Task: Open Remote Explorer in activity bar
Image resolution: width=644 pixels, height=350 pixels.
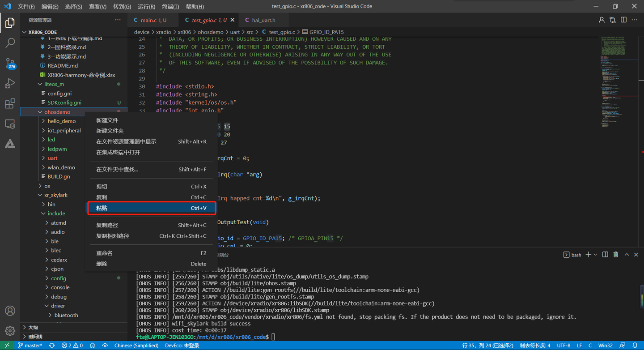Action: (10, 124)
